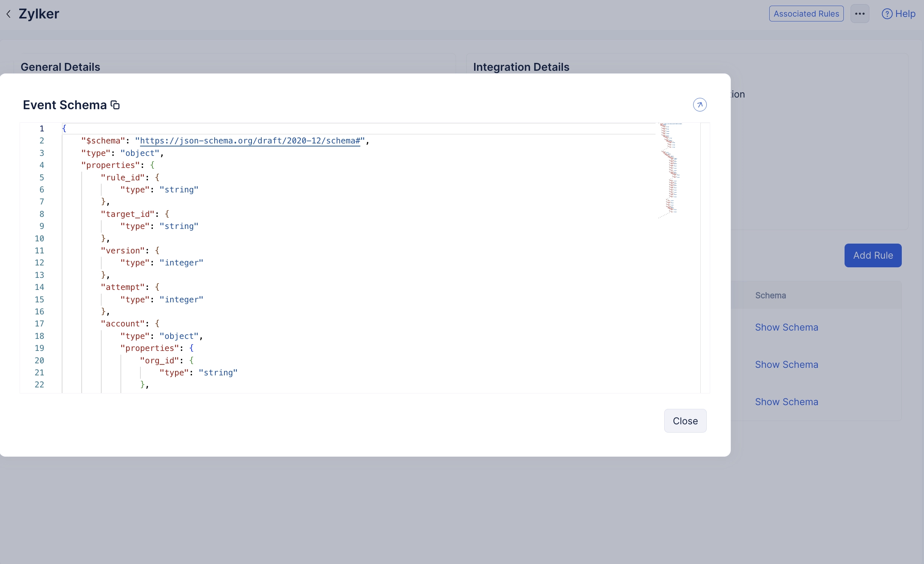The height and width of the screenshot is (564, 924).
Task: Click the Help question mark icon
Action: click(x=887, y=14)
